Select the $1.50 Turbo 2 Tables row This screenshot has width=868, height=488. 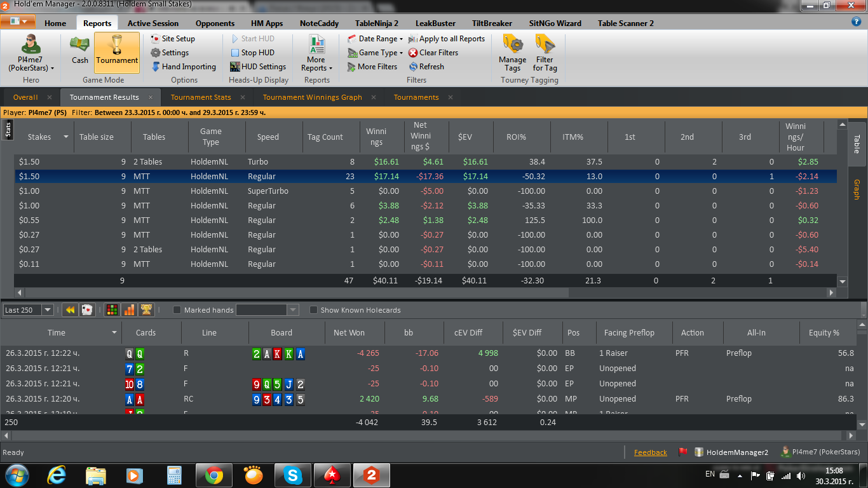coord(425,162)
